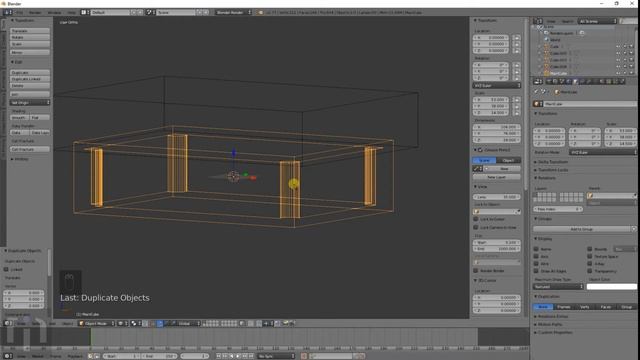Screen dimensions: 640x360
Task: Open the Rotation Mode dropdown in the Object properties
Action: 603,152
